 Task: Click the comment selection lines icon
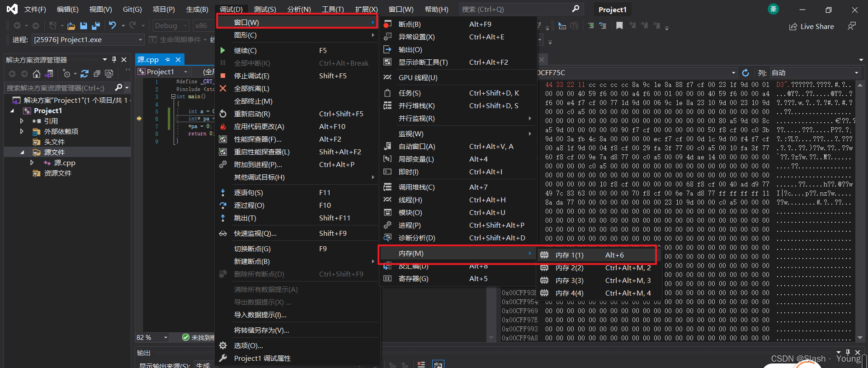591,26
